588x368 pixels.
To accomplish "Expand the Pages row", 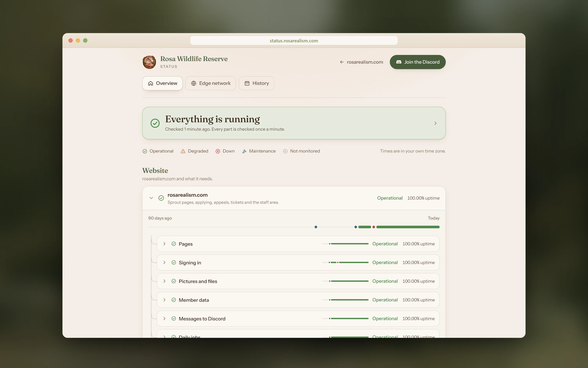I will (x=164, y=244).
